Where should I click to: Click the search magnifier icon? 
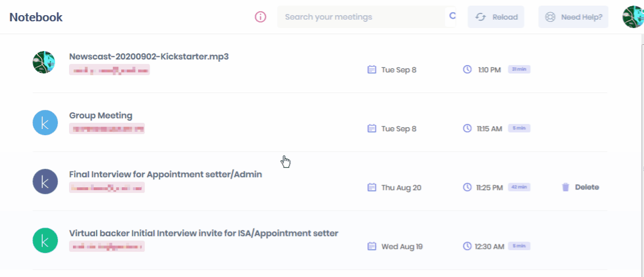tap(452, 16)
